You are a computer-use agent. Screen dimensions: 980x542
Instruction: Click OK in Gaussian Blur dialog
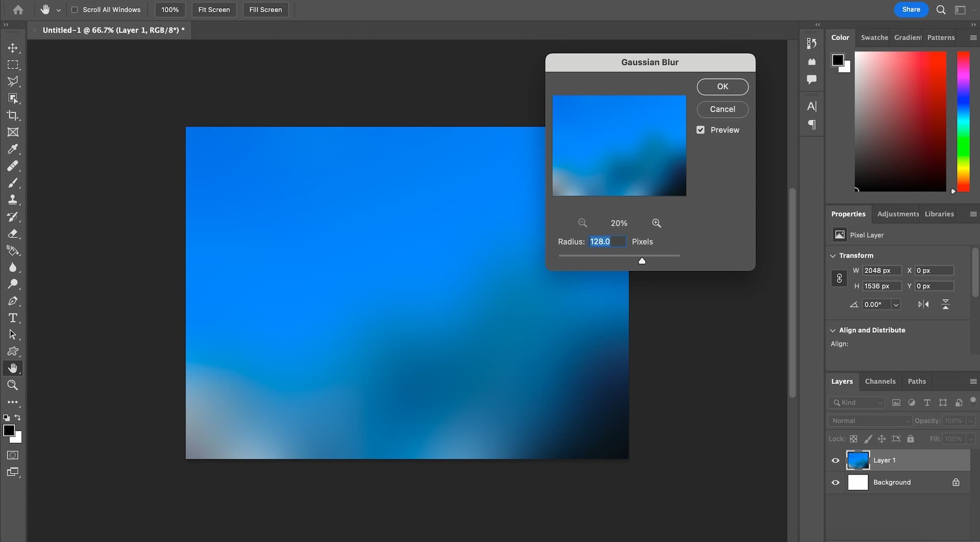[x=722, y=87]
